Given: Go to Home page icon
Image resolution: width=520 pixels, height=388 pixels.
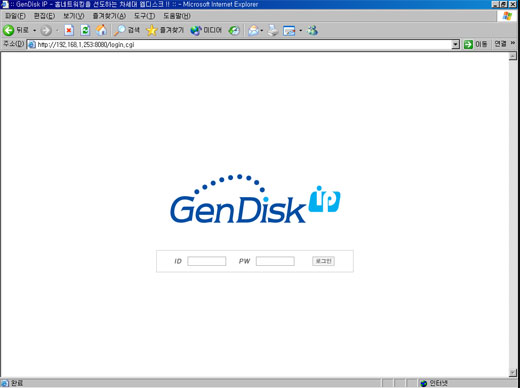Looking at the screenshot, I should pos(101,30).
